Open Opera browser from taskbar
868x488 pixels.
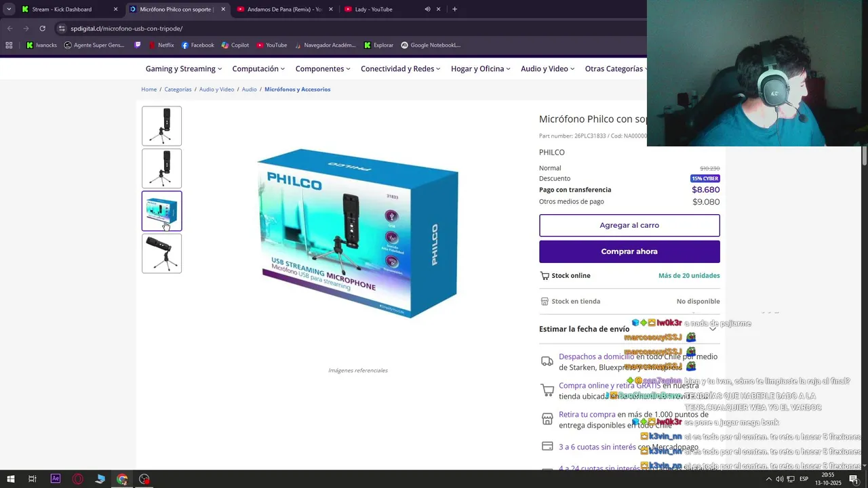tap(78, 479)
